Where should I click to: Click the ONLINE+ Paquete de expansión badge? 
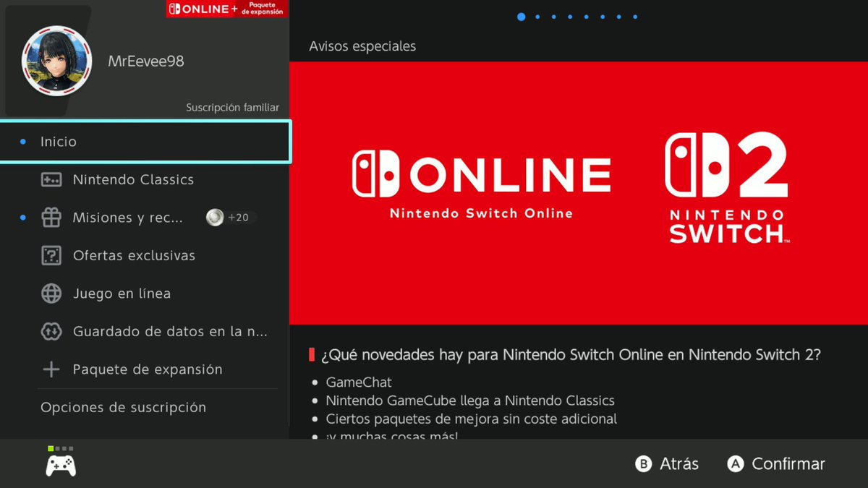tap(226, 9)
